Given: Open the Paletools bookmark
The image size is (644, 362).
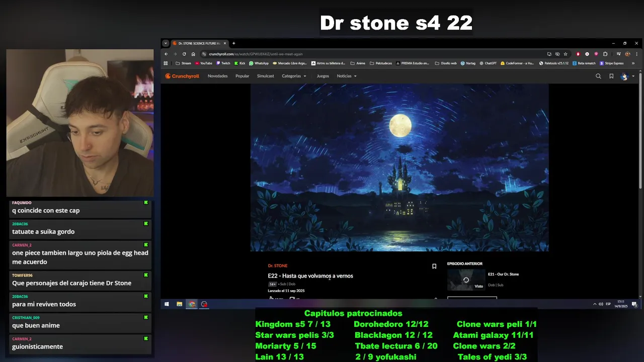Looking at the screenshot, I should [x=553, y=63].
